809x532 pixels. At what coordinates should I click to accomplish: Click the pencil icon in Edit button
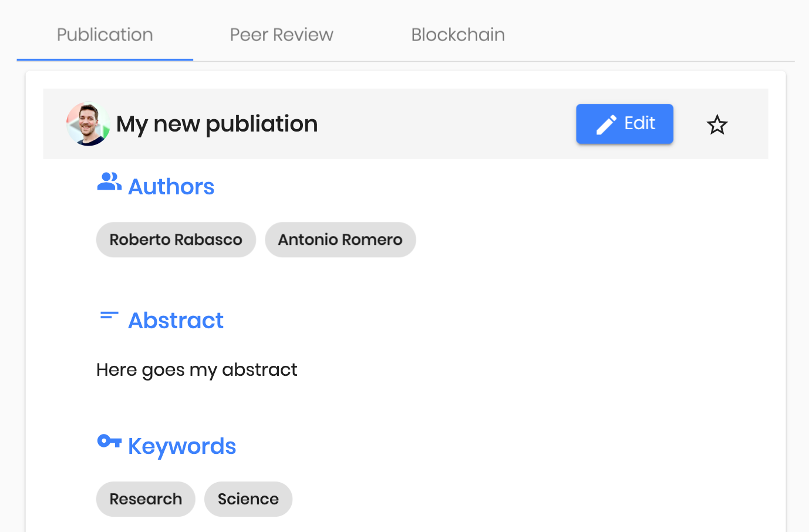[x=606, y=124]
